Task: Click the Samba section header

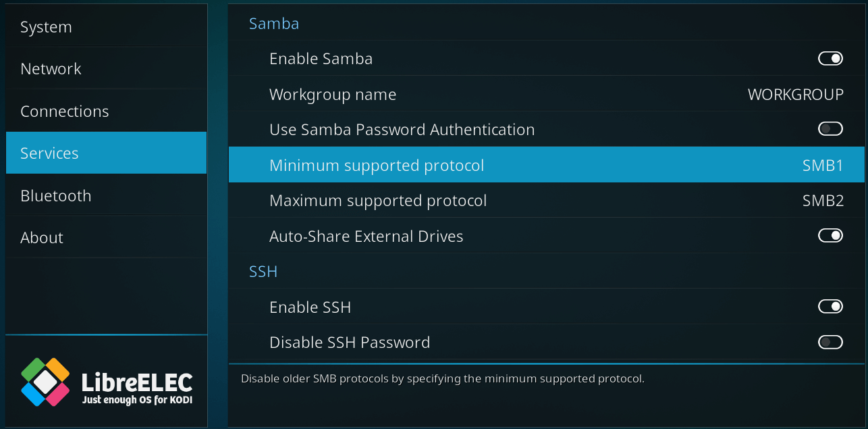Action: pyautogui.click(x=274, y=24)
